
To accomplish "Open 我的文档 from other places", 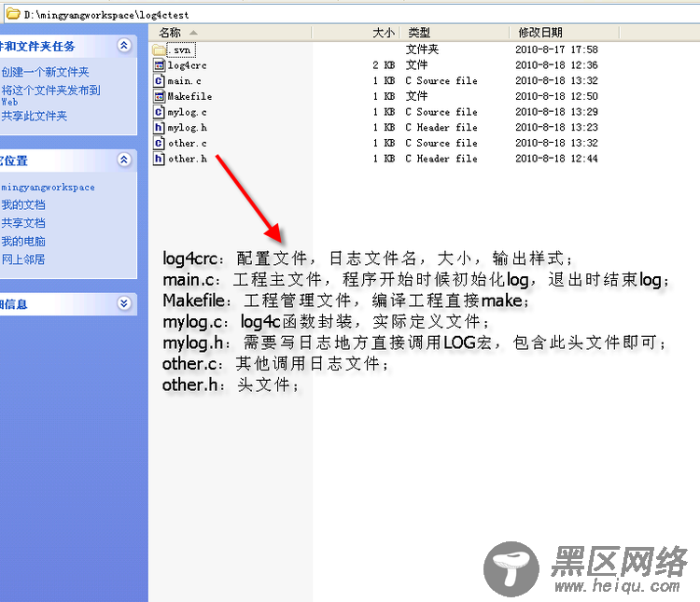I will pos(23,205).
